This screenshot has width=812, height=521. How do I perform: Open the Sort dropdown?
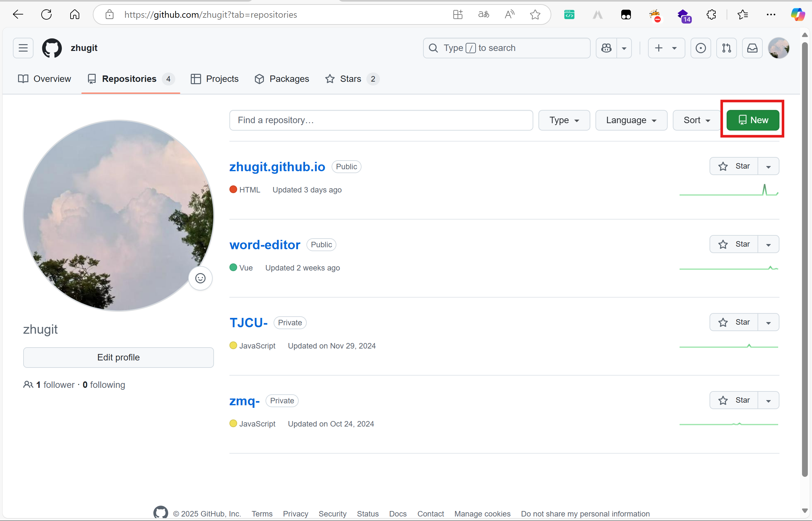697,120
